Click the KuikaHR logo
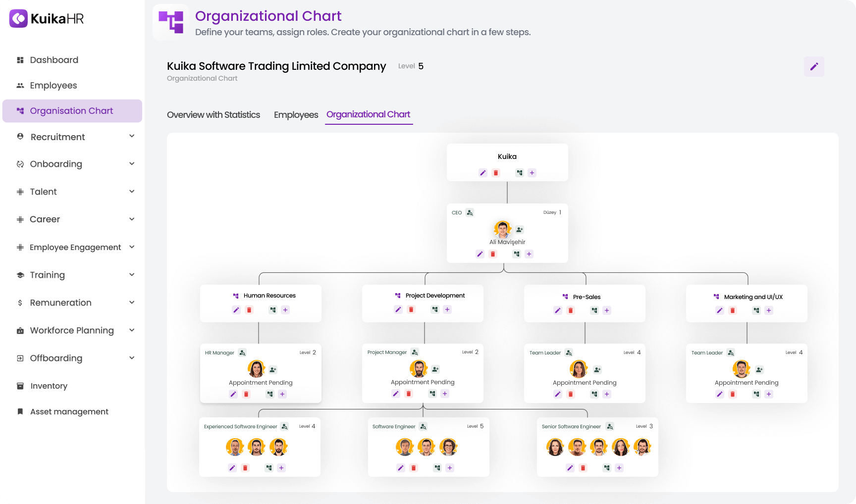Screen dimensions: 856x504 click(x=47, y=19)
